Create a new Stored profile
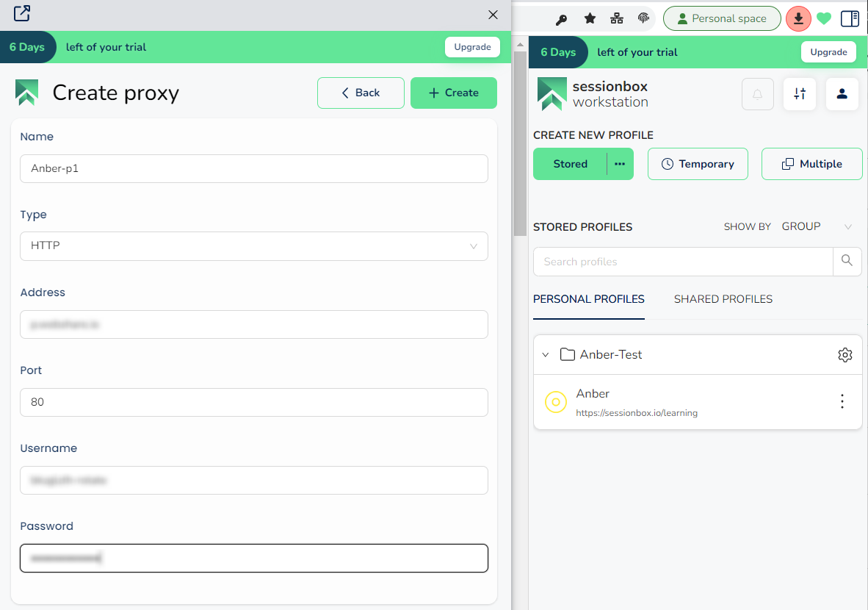Viewport: 868px width, 610px height. tap(570, 164)
